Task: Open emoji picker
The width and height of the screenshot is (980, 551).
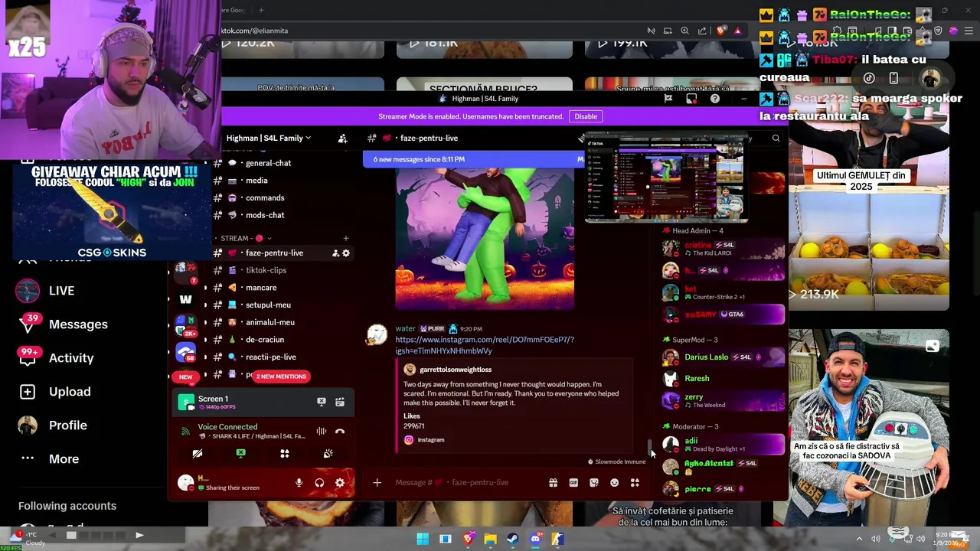Action: pyautogui.click(x=614, y=483)
